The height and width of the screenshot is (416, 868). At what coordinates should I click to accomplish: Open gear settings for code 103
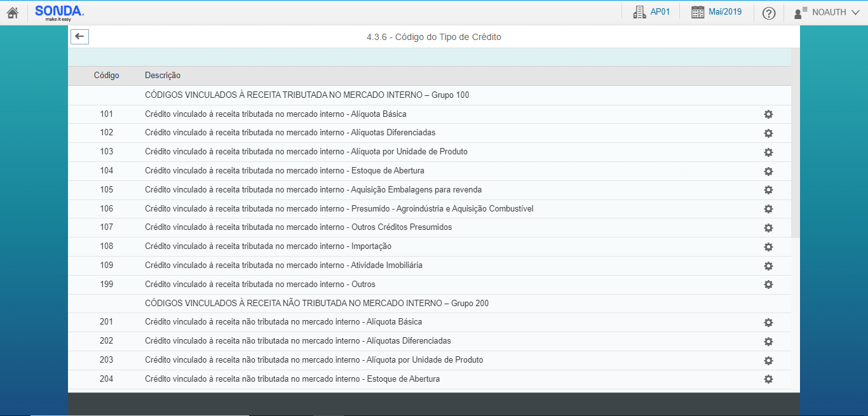pos(768,152)
